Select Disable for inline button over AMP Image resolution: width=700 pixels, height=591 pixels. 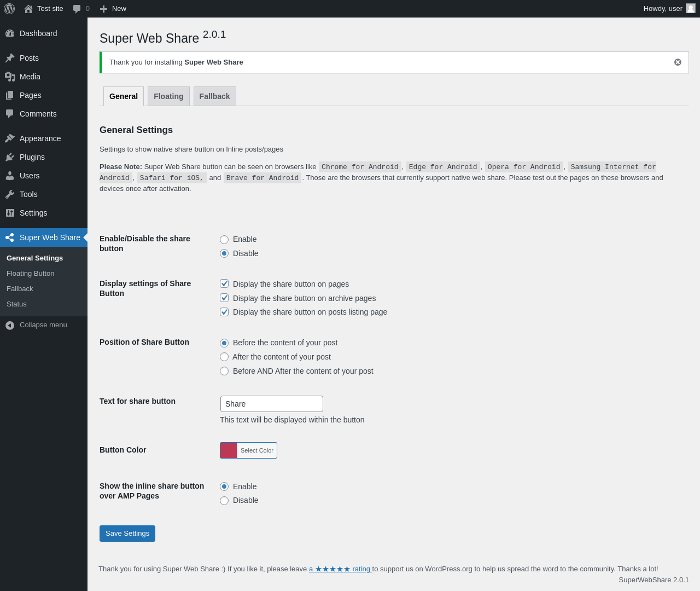(224, 501)
